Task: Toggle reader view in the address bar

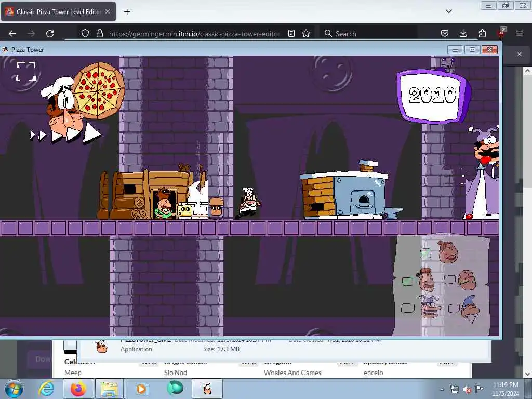Action: click(291, 33)
